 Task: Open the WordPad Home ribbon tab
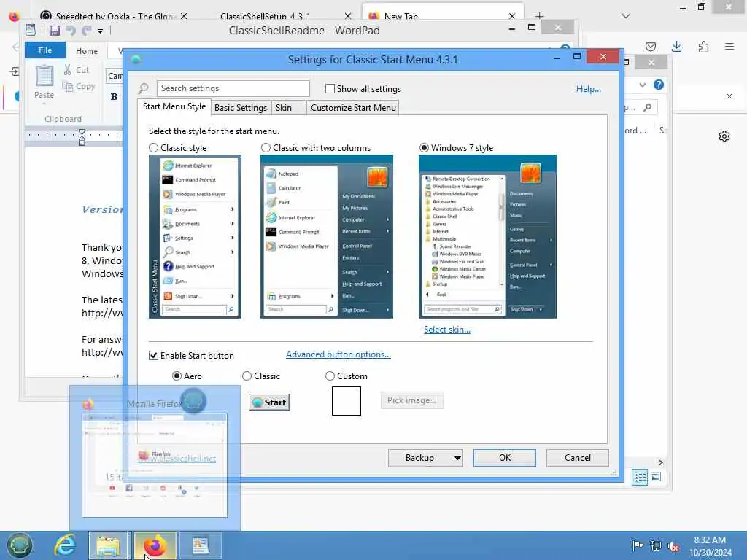(87, 50)
